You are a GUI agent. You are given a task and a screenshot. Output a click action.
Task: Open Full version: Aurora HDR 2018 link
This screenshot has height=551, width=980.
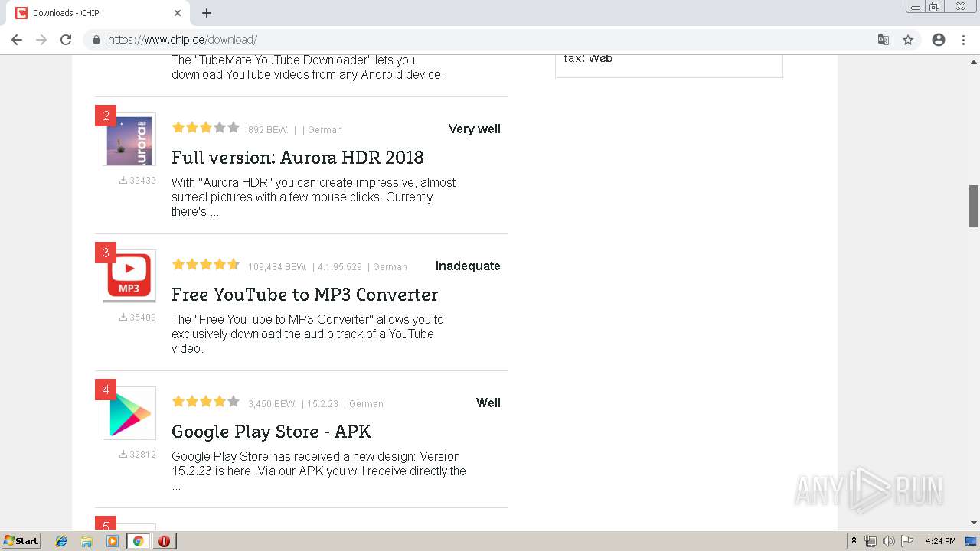(x=297, y=158)
